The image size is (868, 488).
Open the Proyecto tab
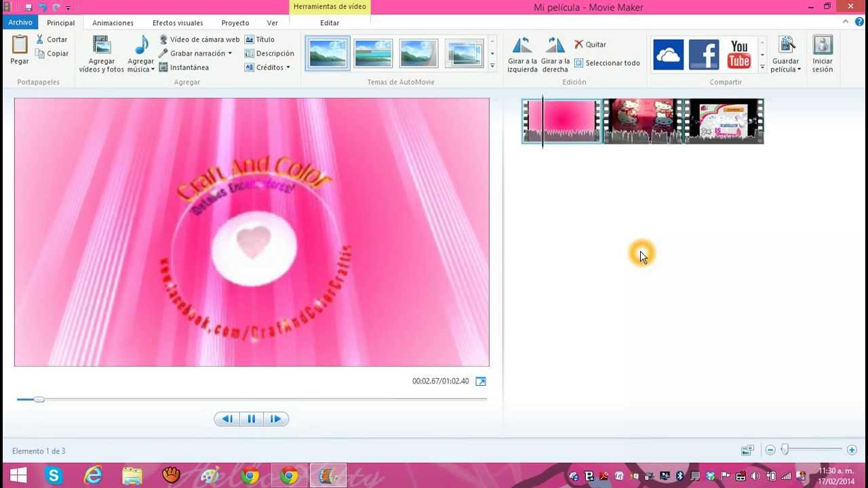(235, 22)
